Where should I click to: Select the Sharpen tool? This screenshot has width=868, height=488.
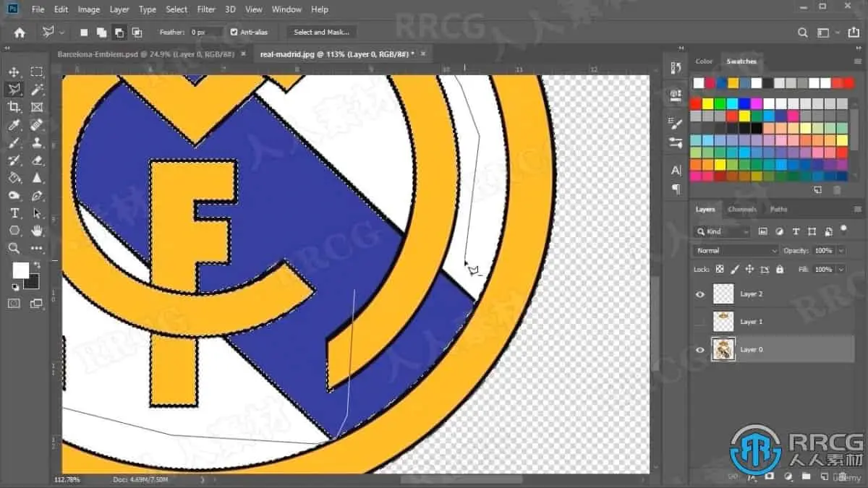(37, 178)
